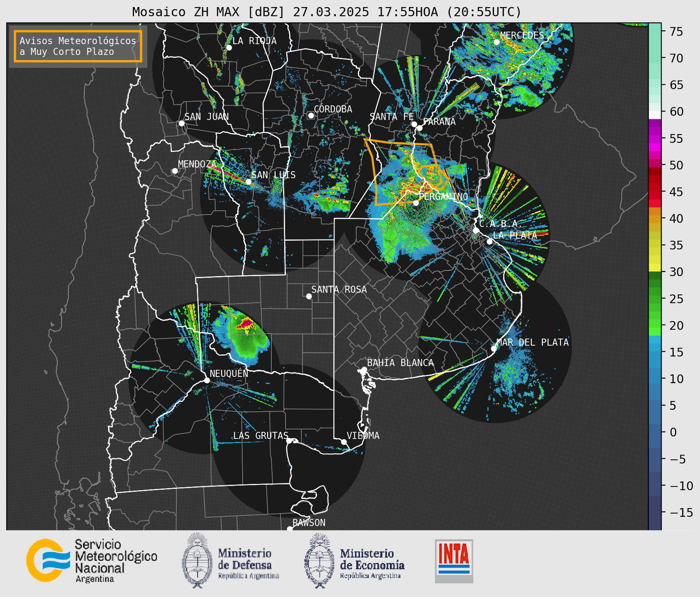Click the 60 dBZ white band on scale
Viewport: 700px width, 597px height.
click(655, 115)
